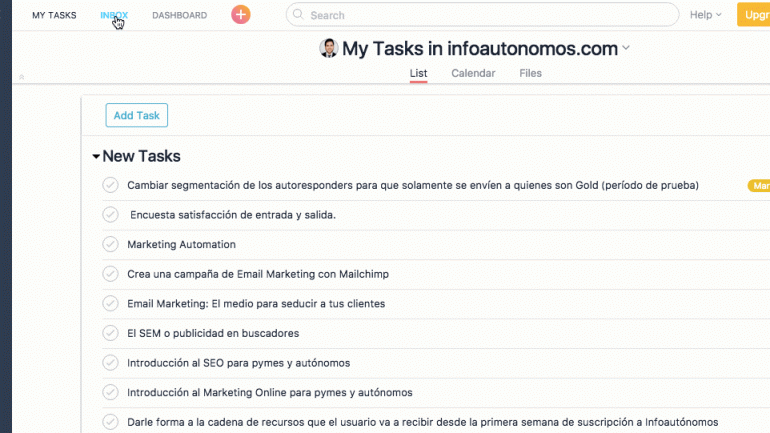Click the orange Upgrade button
Image resolution: width=770 pixels, height=433 pixels.
pos(753,15)
